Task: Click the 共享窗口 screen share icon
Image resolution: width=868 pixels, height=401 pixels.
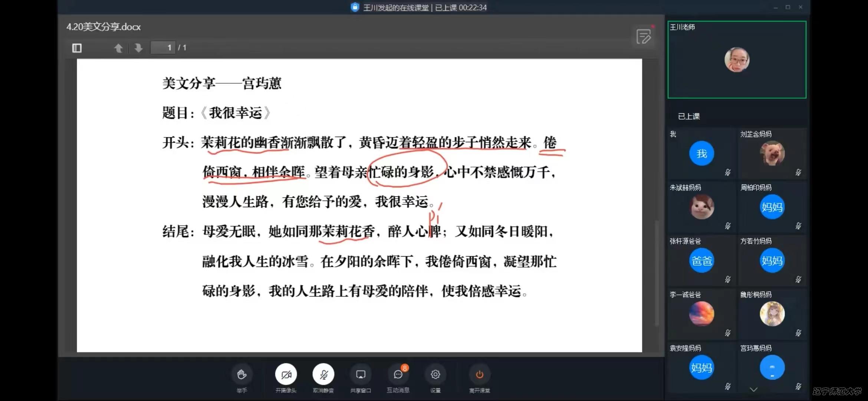Action: tap(361, 374)
